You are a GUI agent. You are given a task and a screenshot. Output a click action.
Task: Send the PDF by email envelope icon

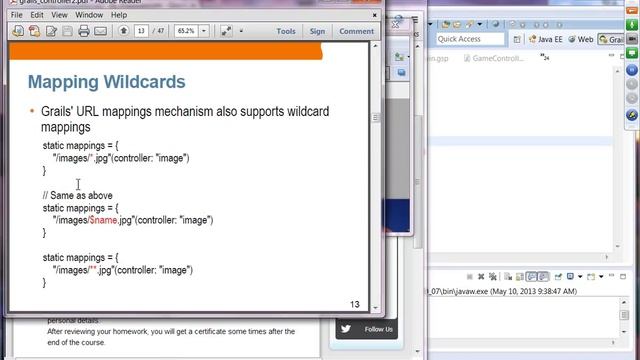pyautogui.click(x=100, y=31)
